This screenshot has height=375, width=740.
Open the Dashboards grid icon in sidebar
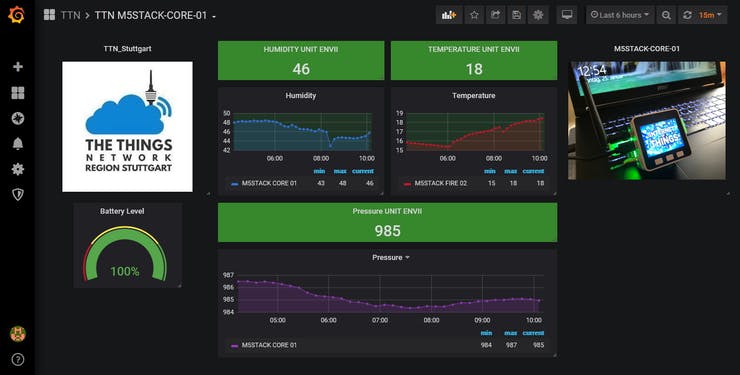pyautogui.click(x=17, y=93)
